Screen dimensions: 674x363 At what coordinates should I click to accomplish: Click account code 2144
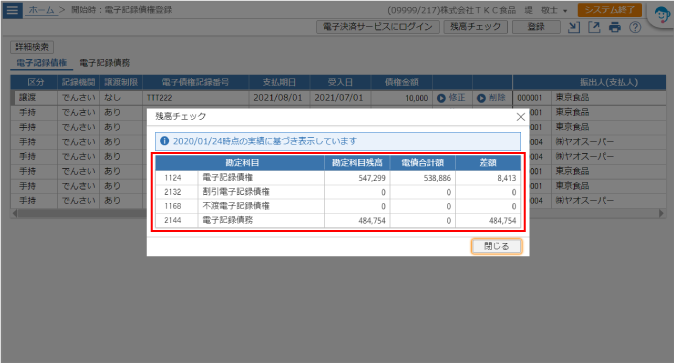tap(173, 220)
